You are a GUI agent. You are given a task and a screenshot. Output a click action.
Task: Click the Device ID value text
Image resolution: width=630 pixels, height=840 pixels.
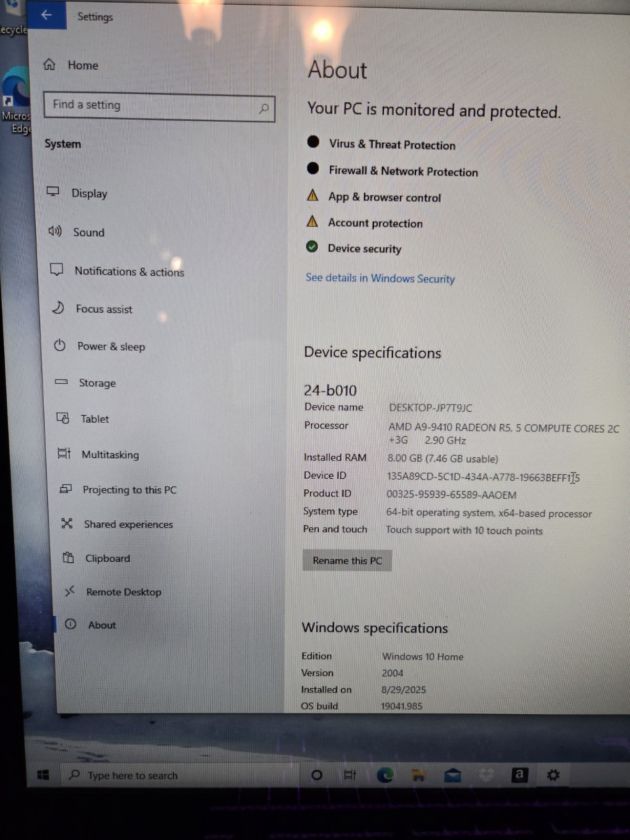pyautogui.click(x=483, y=477)
